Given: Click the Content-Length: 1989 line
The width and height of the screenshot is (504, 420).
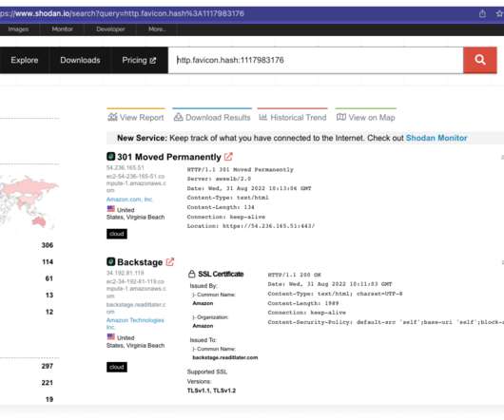Looking at the screenshot, I should pos(303,303).
